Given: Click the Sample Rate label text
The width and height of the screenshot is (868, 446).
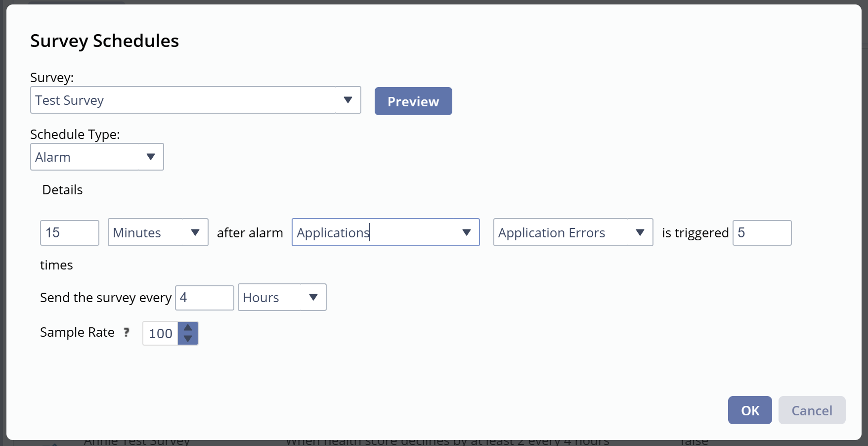Looking at the screenshot, I should 77,332.
